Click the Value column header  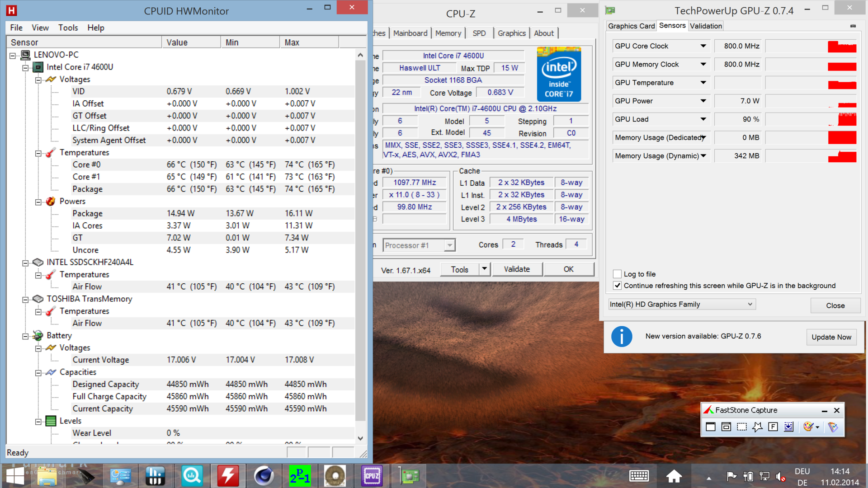(x=191, y=42)
